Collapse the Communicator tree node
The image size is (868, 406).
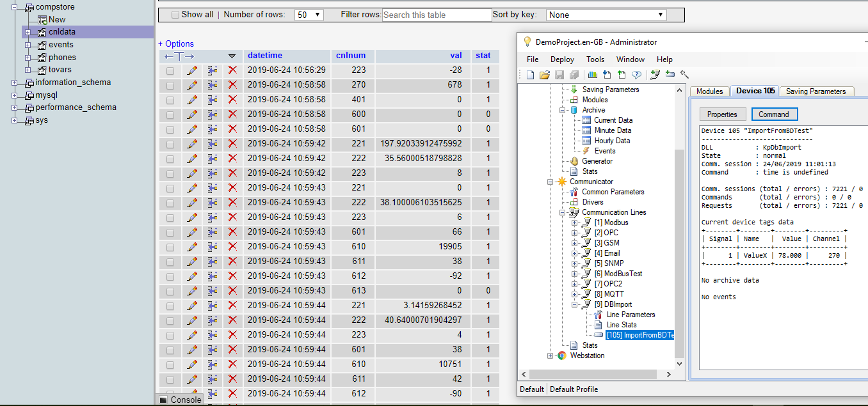click(x=551, y=182)
